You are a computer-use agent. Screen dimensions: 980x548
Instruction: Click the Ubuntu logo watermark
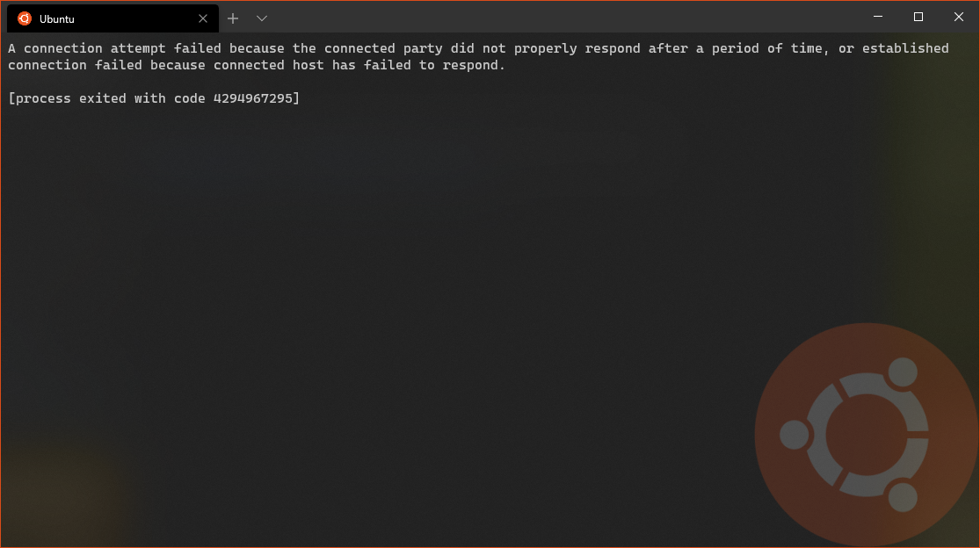(866, 433)
